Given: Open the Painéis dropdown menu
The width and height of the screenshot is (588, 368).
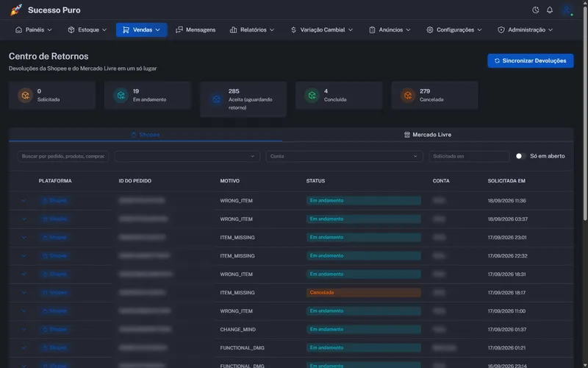Looking at the screenshot, I should pos(33,29).
